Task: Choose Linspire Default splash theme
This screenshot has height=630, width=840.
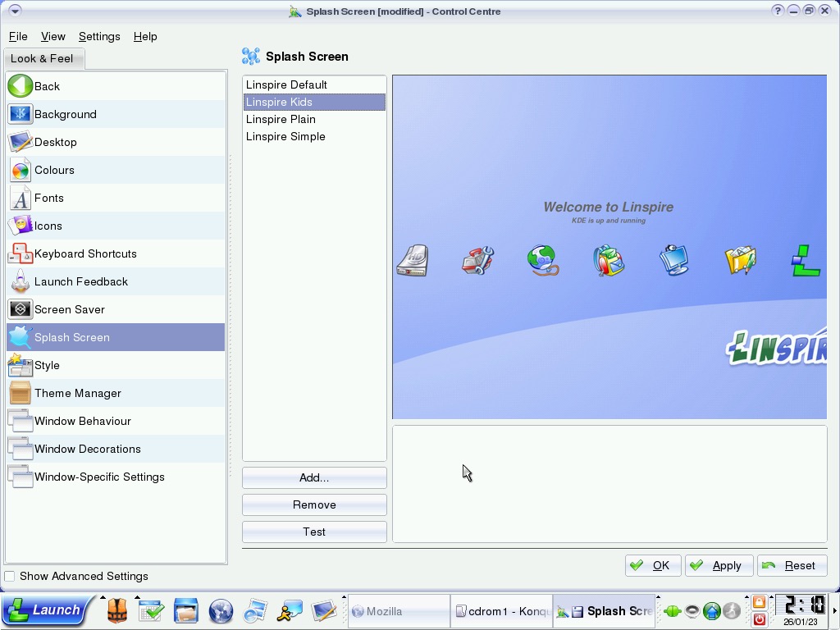Action: tap(286, 84)
